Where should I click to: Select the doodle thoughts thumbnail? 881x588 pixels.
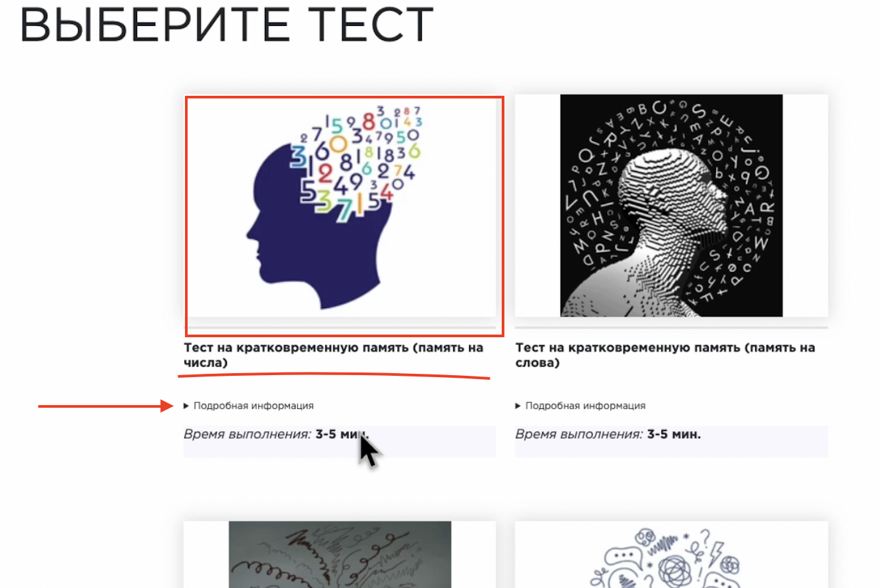point(671,556)
